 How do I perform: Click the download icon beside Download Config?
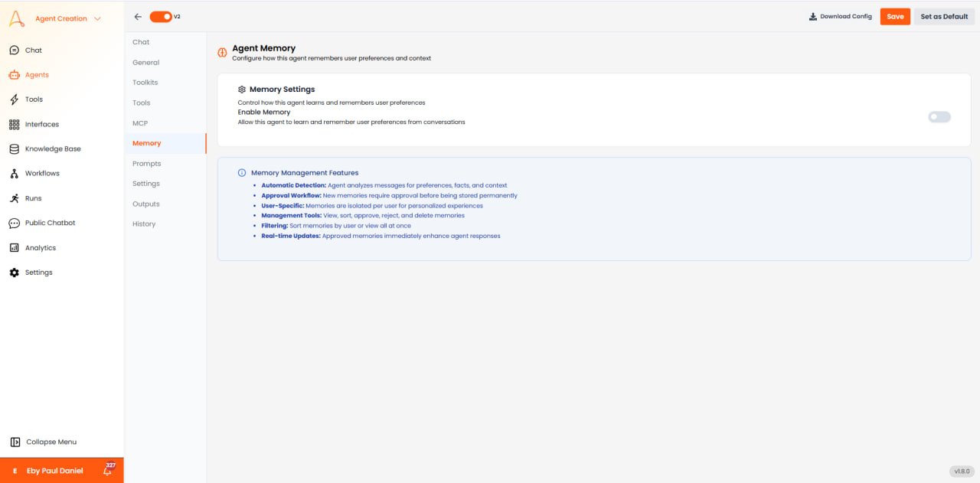(x=813, y=16)
